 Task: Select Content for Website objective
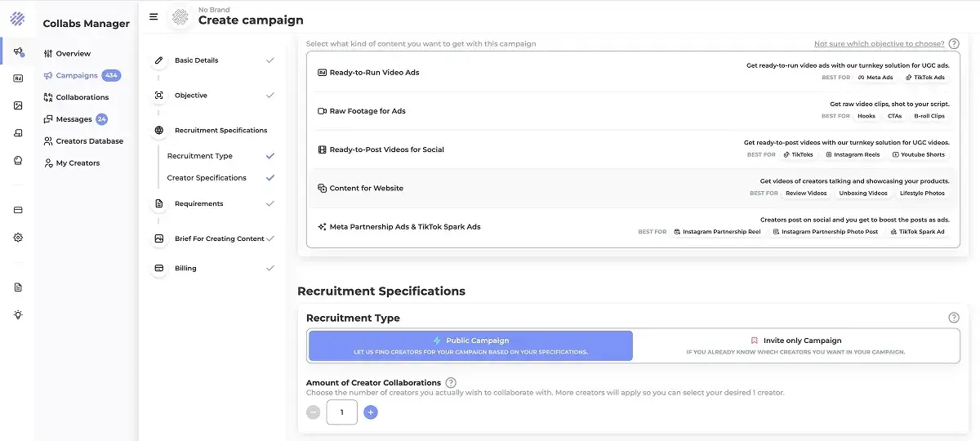coord(633,188)
